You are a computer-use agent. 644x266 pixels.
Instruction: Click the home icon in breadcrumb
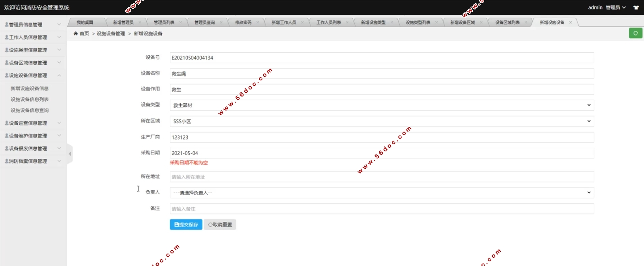(76, 33)
